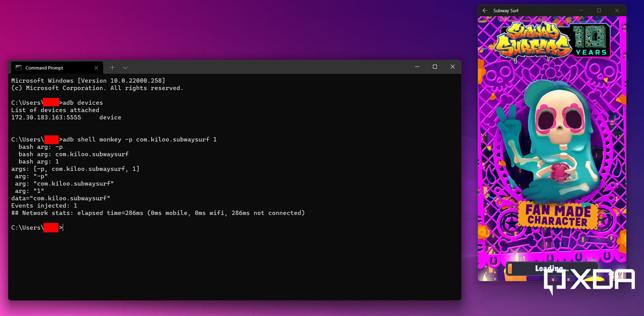Image resolution: width=644 pixels, height=316 pixels.
Task: Select the Command Prompt tab
Action: tap(56, 68)
